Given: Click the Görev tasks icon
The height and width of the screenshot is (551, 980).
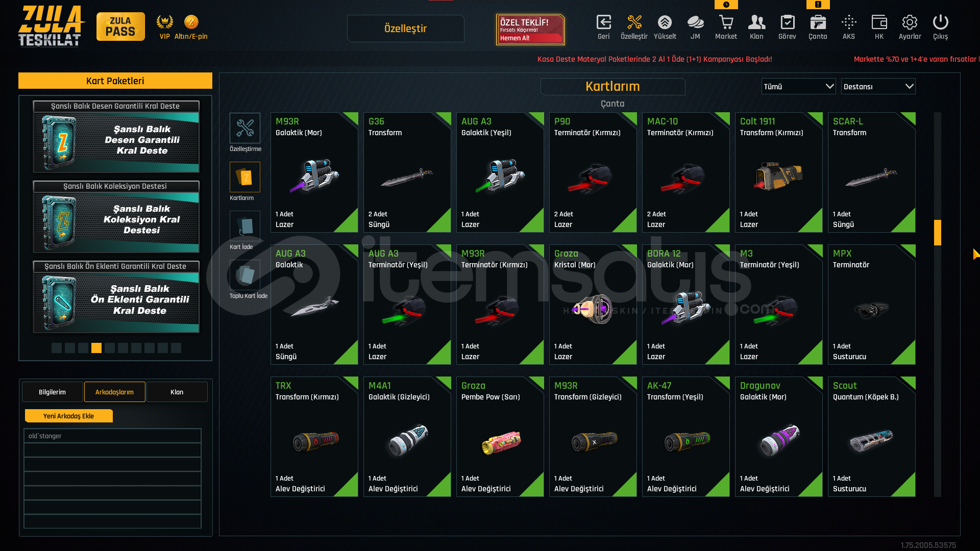Looking at the screenshot, I should point(787,22).
